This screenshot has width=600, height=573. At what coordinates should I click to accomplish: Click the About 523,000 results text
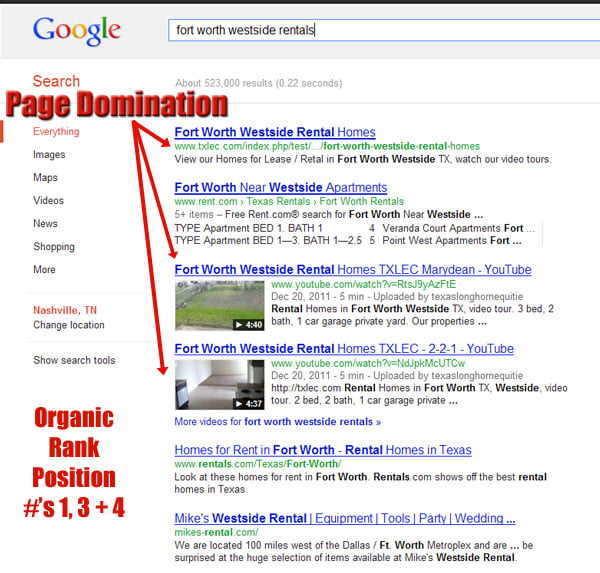258,83
